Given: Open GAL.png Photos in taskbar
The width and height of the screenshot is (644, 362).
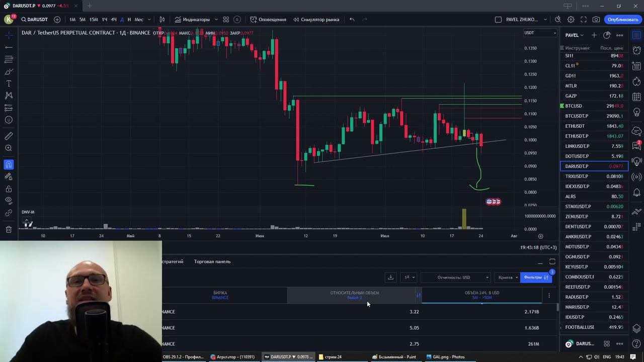Looking at the screenshot, I should 445,357.
